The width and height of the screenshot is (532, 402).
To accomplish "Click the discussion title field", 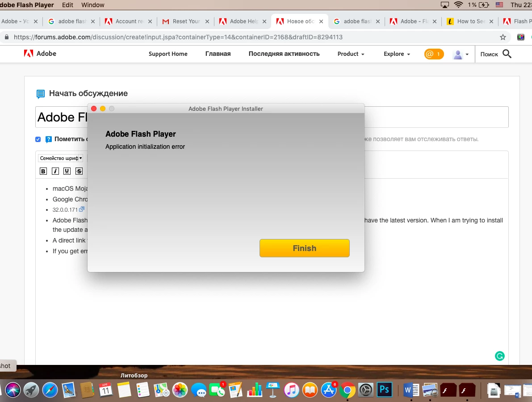I will pyautogui.click(x=272, y=117).
